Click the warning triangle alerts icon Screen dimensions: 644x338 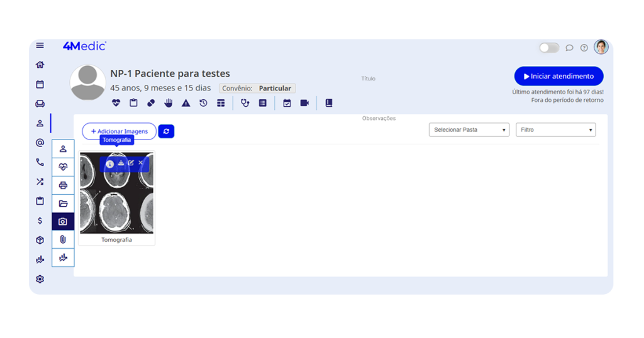tap(186, 103)
